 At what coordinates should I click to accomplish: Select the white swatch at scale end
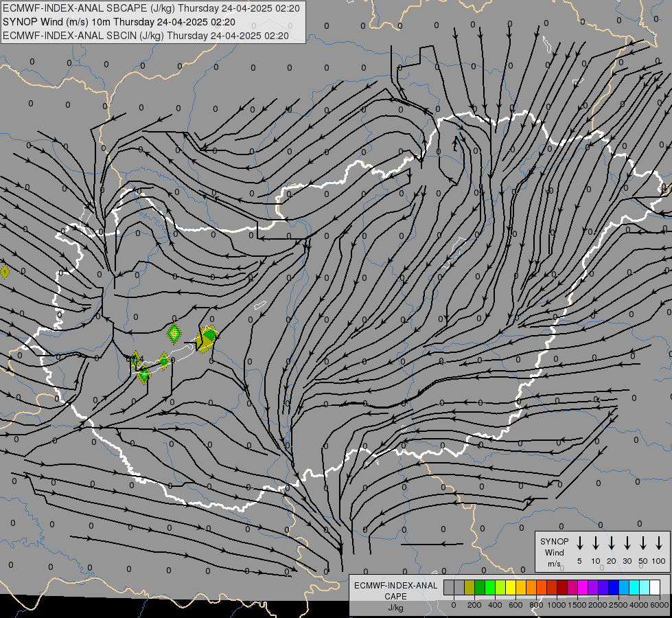(x=656, y=587)
